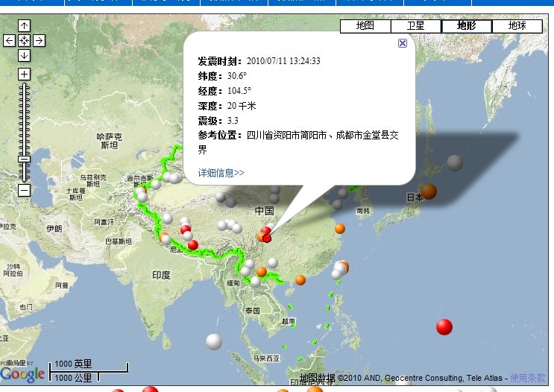
Task: Select the gray marker northeast of Japan
Action: pyautogui.click(x=455, y=162)
